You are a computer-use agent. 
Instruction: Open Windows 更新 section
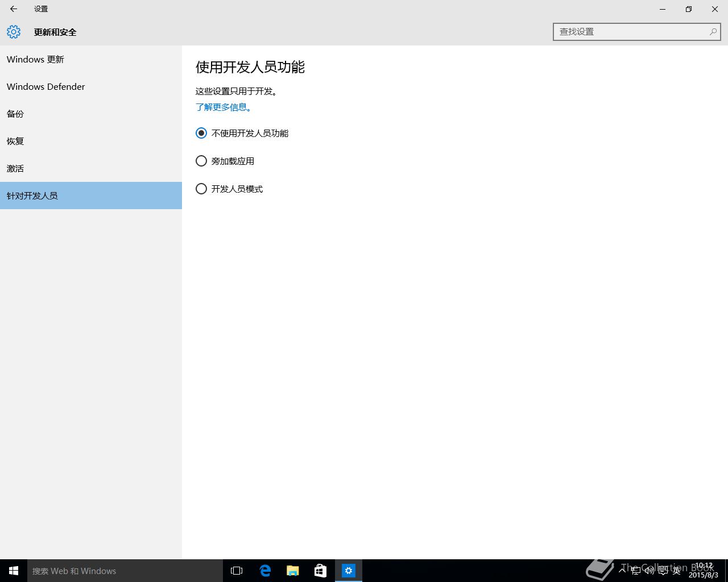tap(91, 59)
